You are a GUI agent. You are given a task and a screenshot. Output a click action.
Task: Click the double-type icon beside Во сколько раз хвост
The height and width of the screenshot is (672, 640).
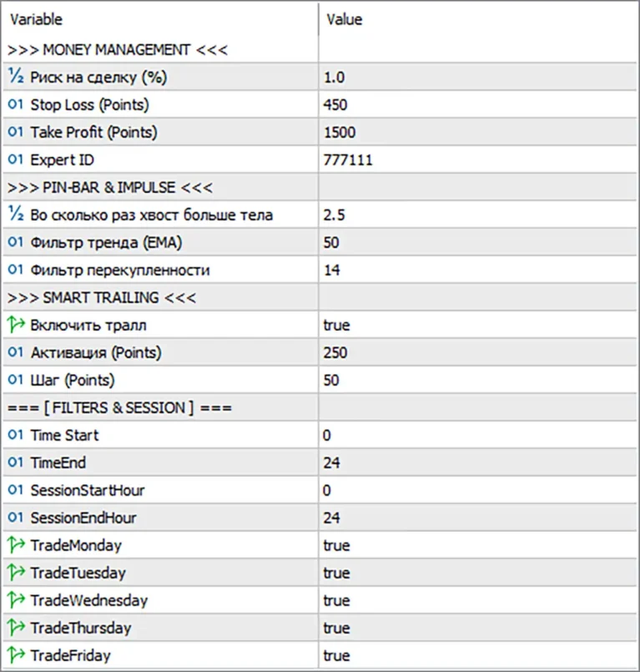coord(16,215)
